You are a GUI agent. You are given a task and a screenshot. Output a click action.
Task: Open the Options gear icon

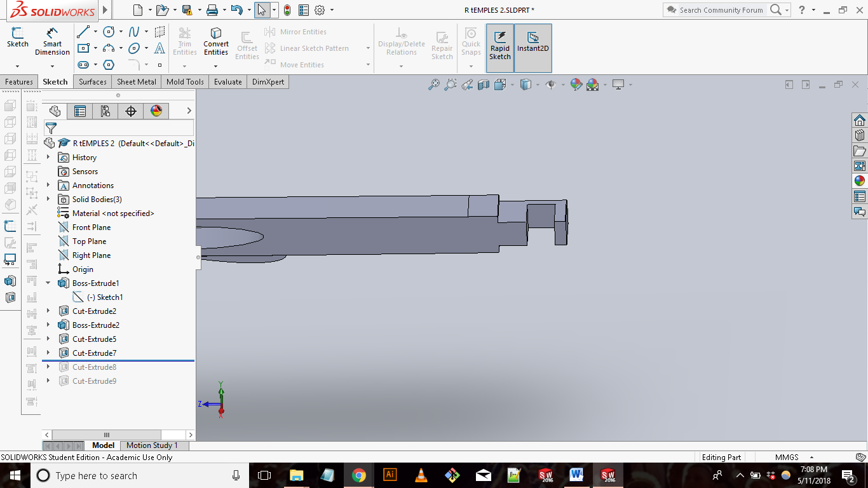tap(320, 10)
